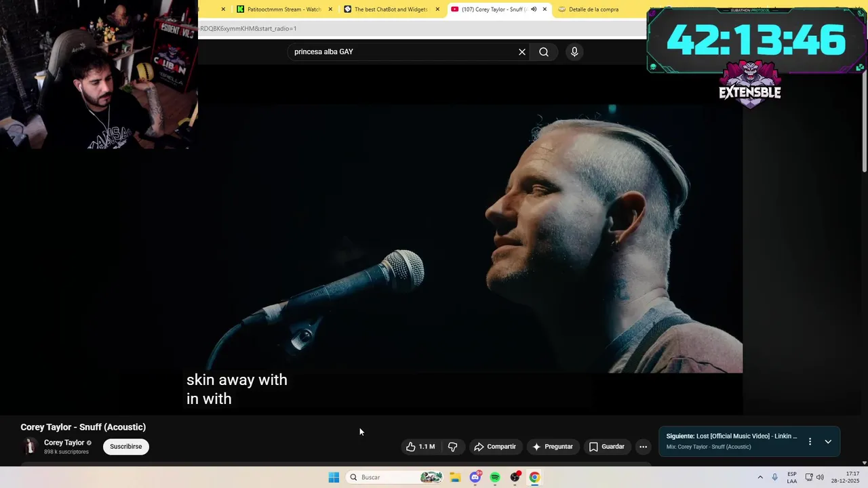Show hidden system tray icons
Viewport: 868px width, 488px height.
coord(760,477)
